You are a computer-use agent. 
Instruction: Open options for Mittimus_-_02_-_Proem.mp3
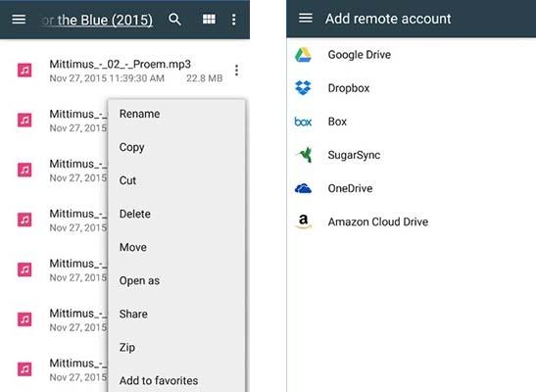click(x=236, y=71)
